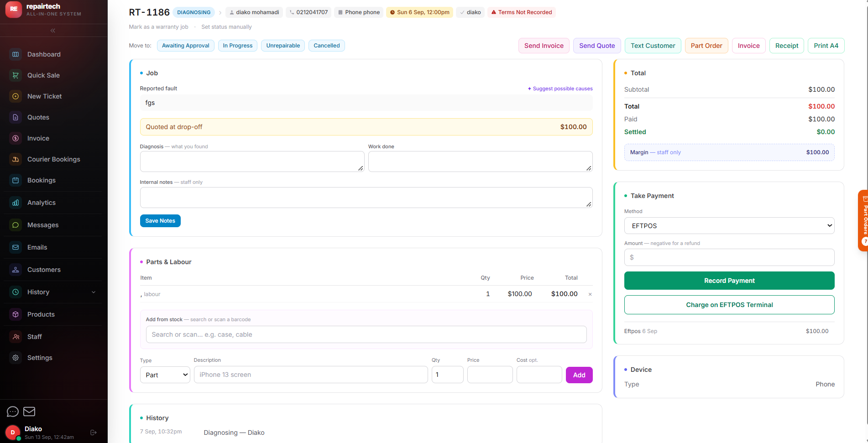Click the Reported fault field

tap(366, 103)
